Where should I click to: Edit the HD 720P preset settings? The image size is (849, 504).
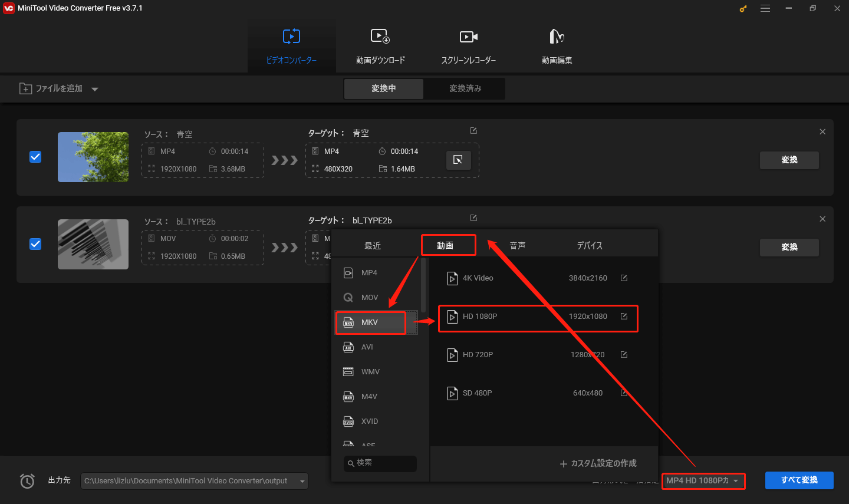click(x=624, y=355)
